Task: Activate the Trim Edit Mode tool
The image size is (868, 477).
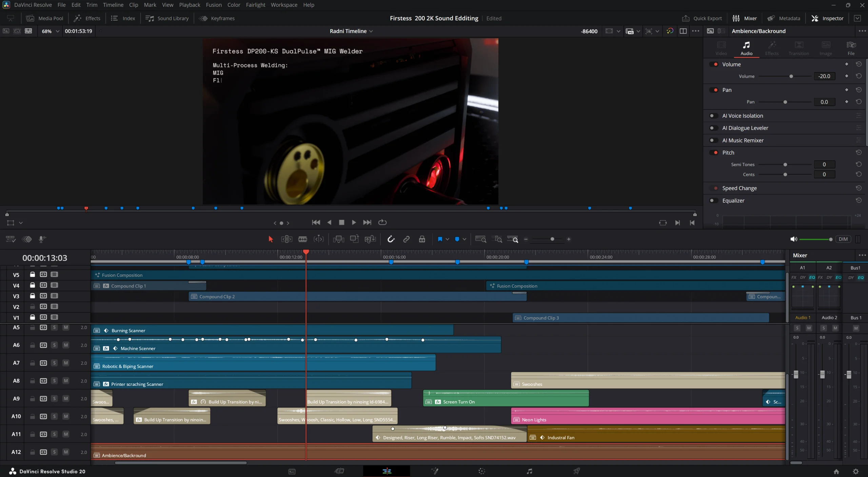Action: click(287, 239)
